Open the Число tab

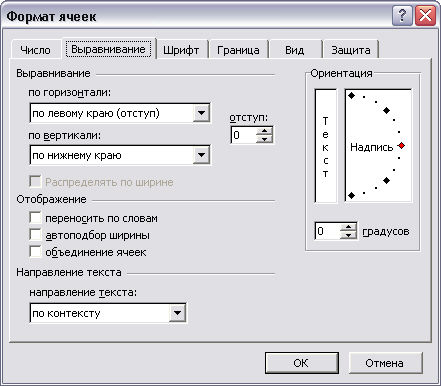(36, 50)
